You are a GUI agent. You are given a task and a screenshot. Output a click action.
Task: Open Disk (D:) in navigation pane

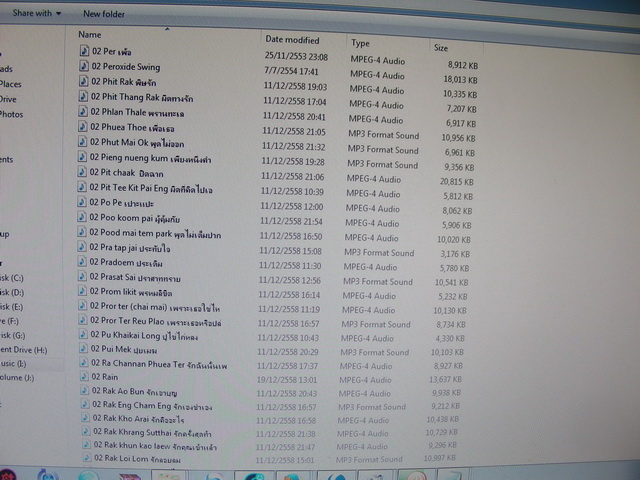(x=11, y=293)
